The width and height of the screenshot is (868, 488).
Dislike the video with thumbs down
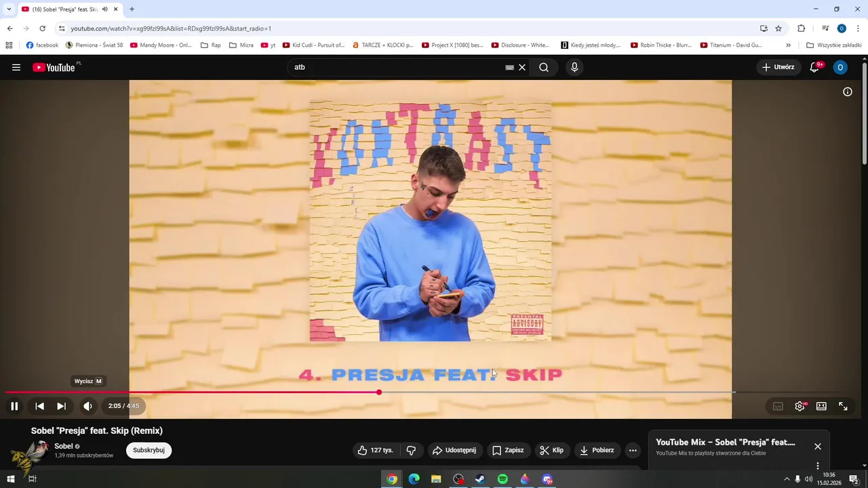(411, 450)
